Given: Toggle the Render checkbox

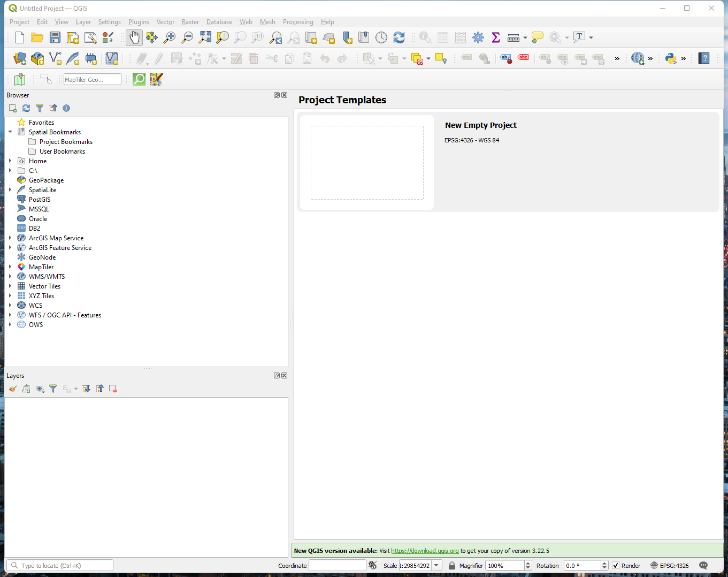Looking at the screenshot, I should pos(616,566).
